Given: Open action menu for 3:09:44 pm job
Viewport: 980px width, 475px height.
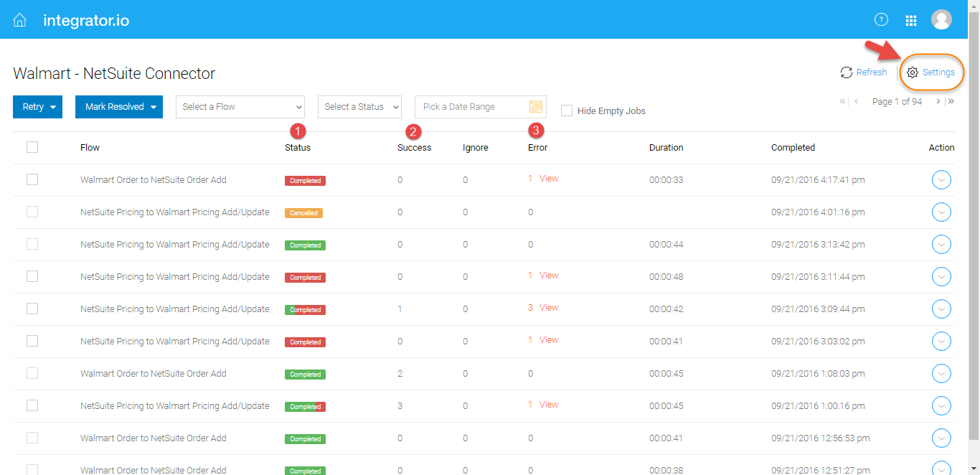Looking at the screenshot, I should pyautogui.click(x=941, y=309).
